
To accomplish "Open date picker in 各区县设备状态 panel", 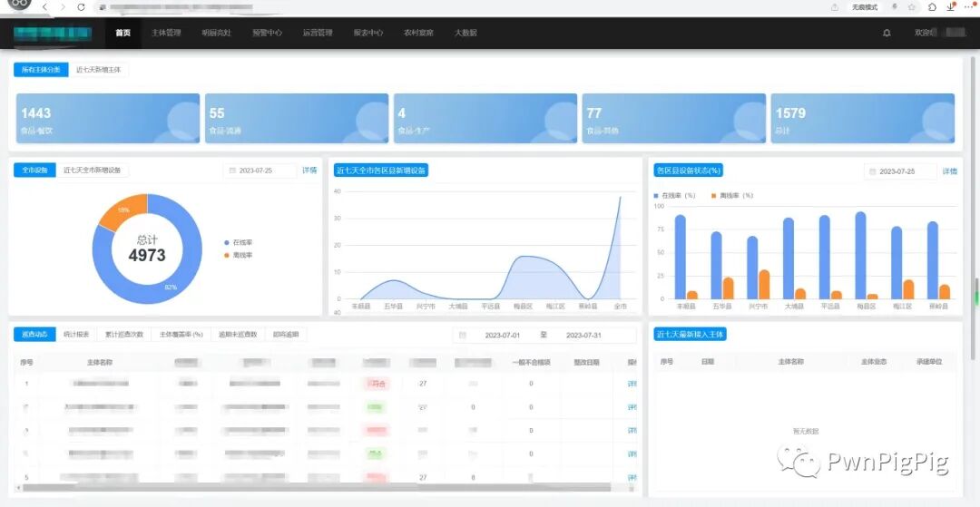I will 901,171.
